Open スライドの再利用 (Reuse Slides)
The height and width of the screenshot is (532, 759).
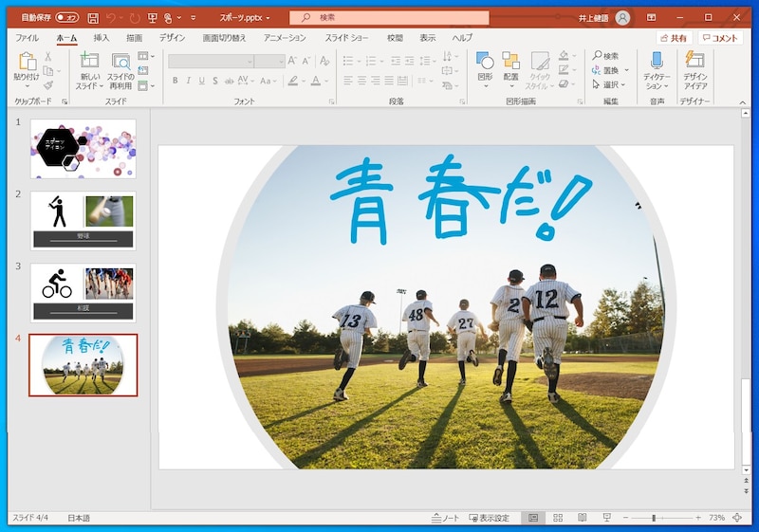pos(120,70)
